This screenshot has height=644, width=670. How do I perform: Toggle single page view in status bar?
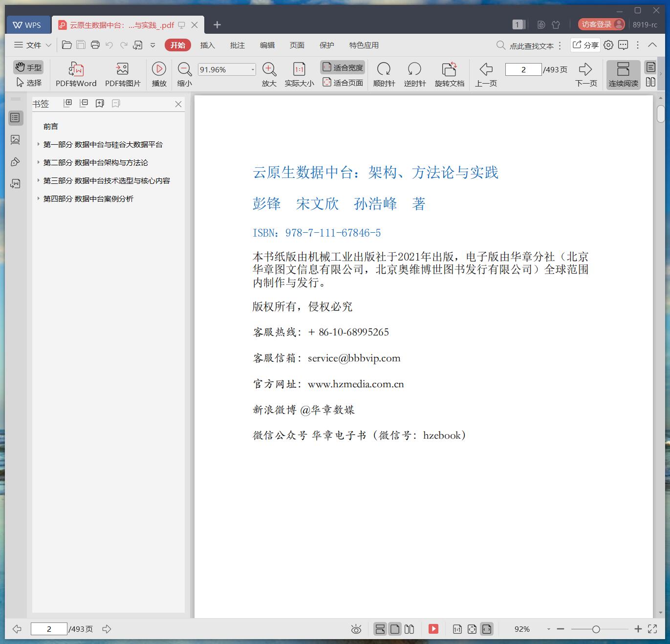click(x=395, y=629)
